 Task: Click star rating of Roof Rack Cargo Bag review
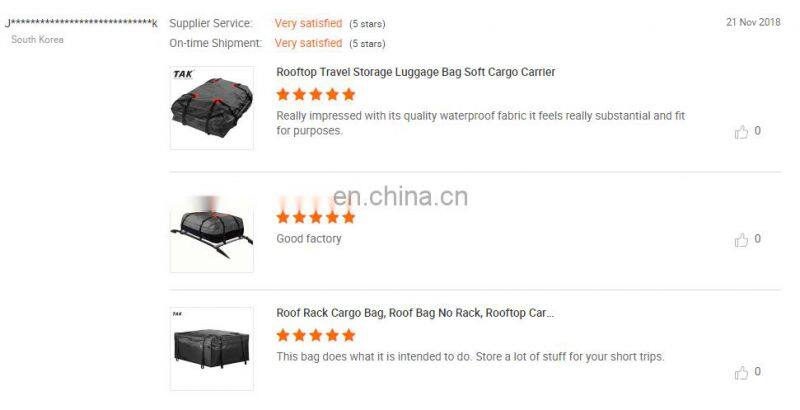316,335
